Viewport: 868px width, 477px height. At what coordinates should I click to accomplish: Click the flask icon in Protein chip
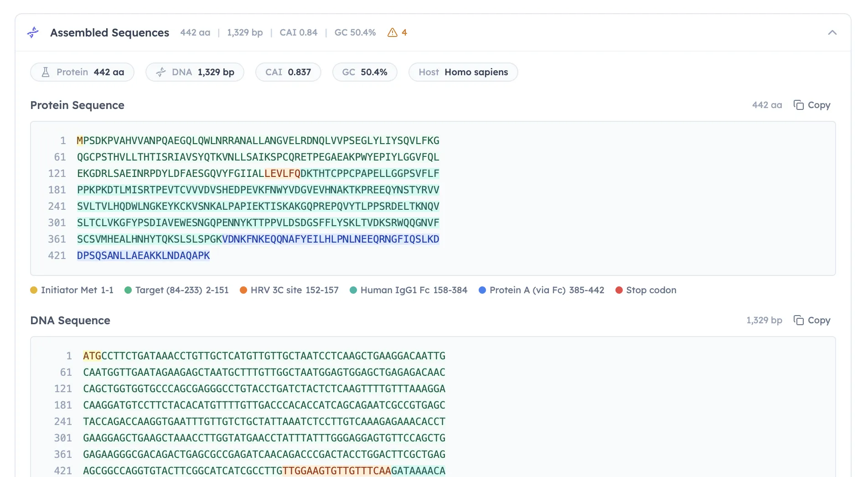46,72
